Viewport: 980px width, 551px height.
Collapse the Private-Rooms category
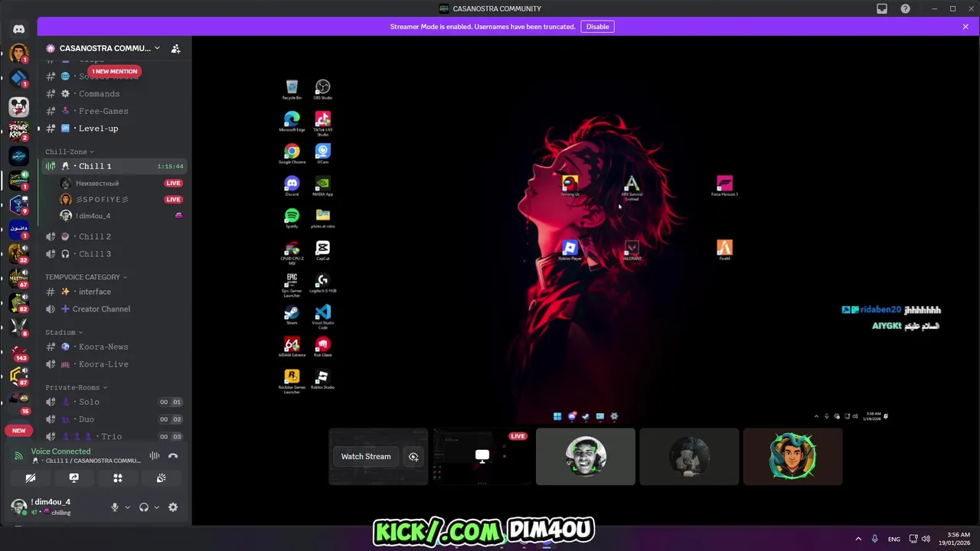pos(76,387)
